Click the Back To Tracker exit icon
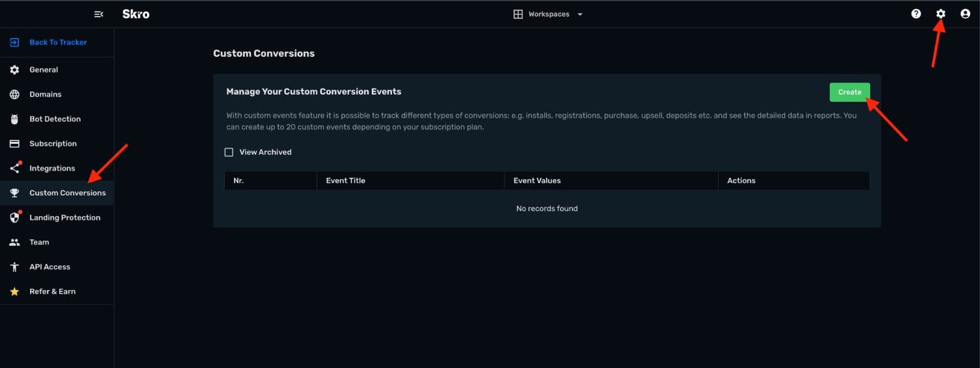This screenshot has width=980, height=368. [14, 42]
